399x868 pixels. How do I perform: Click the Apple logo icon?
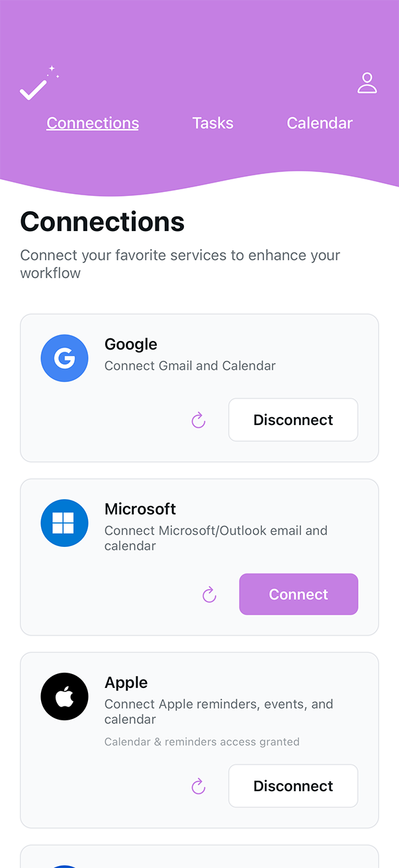coord(64,697)
